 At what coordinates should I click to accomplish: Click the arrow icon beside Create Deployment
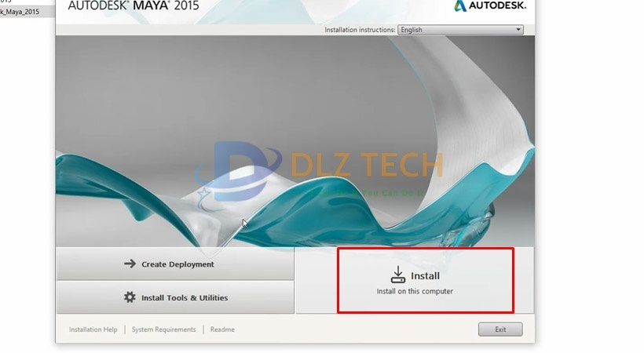pos(130,264)
